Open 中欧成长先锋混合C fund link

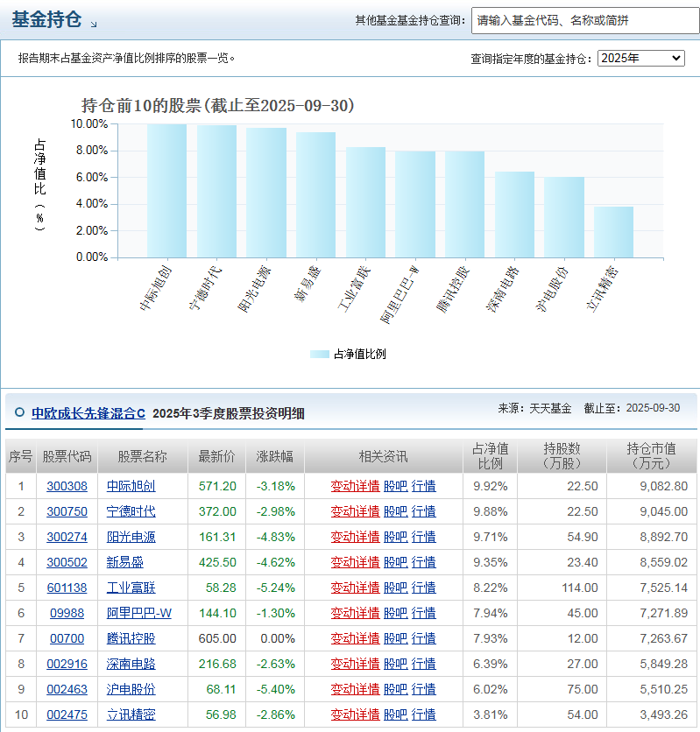88,413
